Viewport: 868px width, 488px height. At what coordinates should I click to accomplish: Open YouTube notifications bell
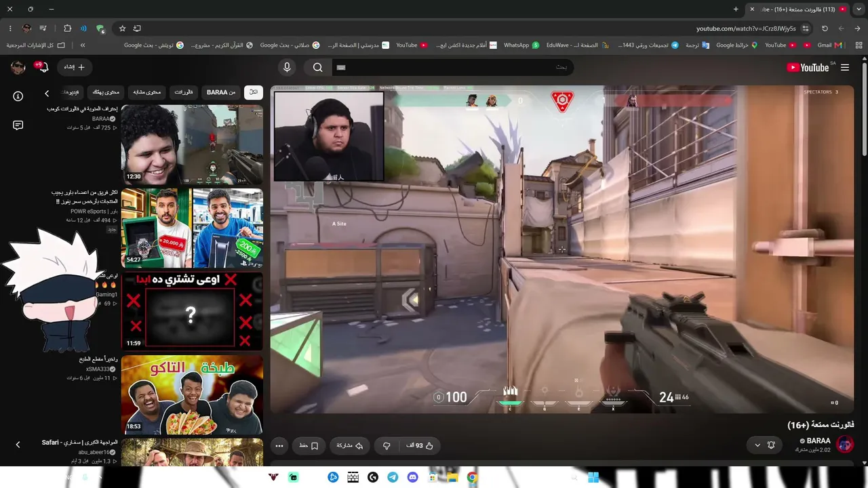point(43,67)
